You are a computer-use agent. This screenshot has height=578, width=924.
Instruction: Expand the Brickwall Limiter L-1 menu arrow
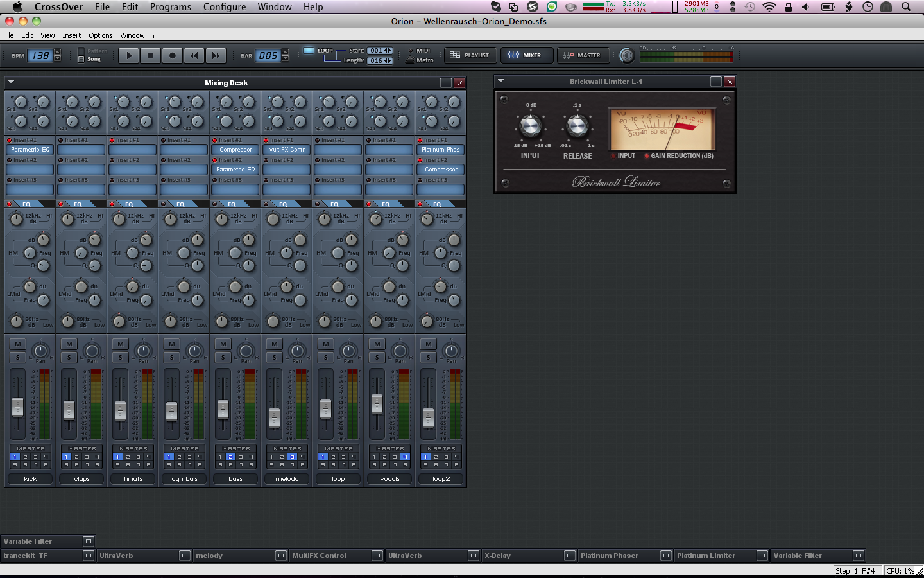501,82
